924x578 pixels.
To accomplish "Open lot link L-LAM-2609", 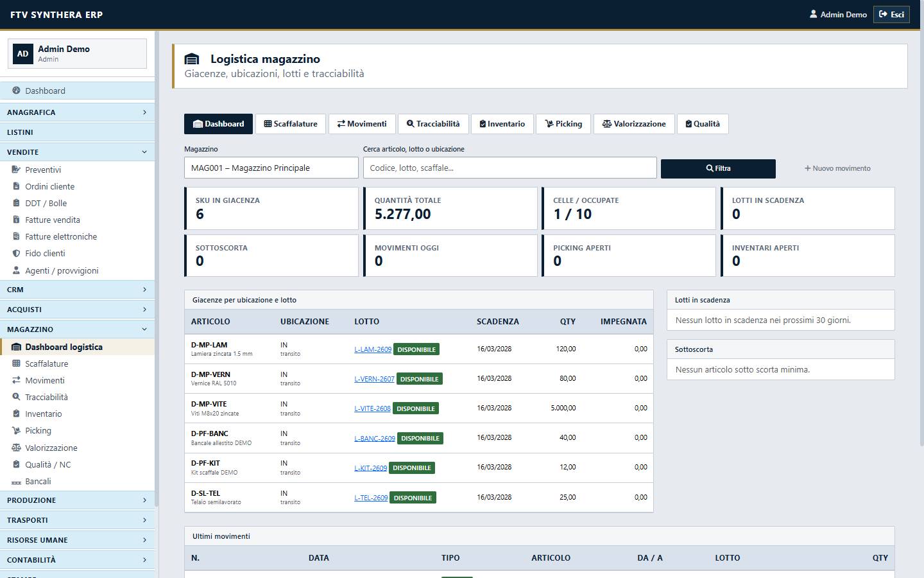I will tap(373, 349).
